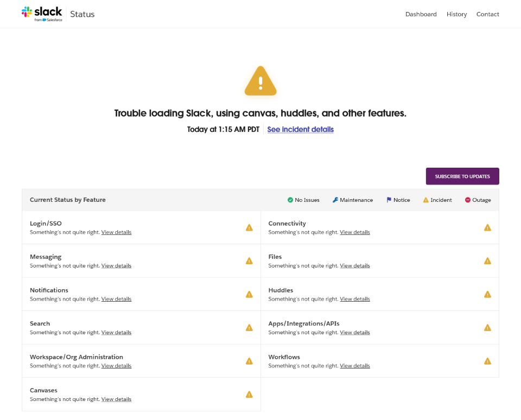This screenshot has height=420, width=521.
Task: Open the Contact nav link
Action: 487,14
